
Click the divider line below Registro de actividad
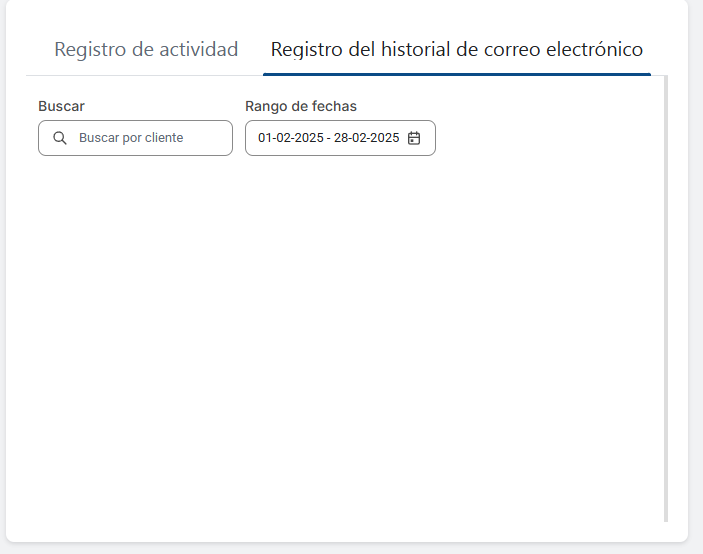coord(146,75)
